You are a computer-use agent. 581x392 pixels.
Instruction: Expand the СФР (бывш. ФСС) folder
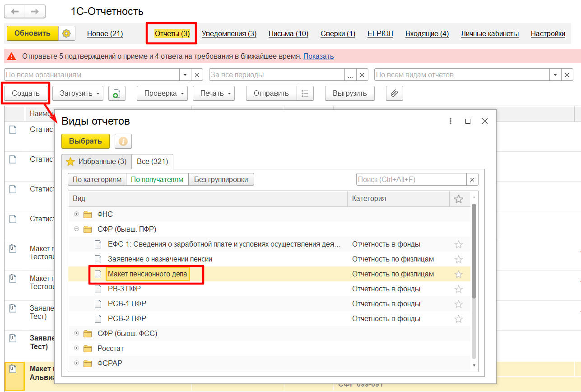[76, 333]
